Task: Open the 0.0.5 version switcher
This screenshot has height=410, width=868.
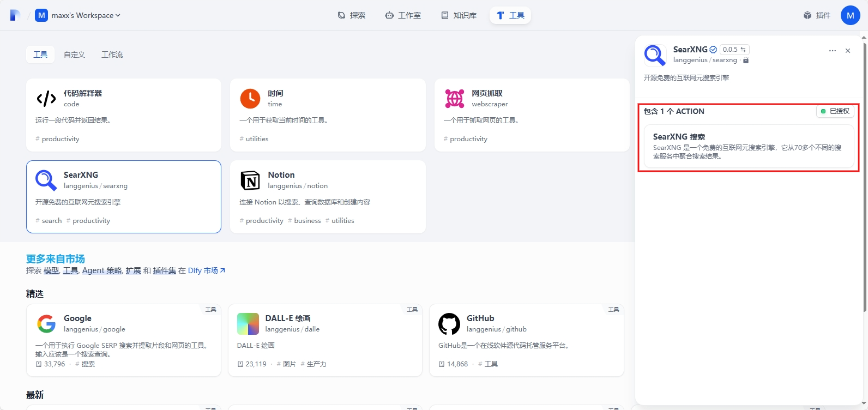Action: tap(734, 50)
